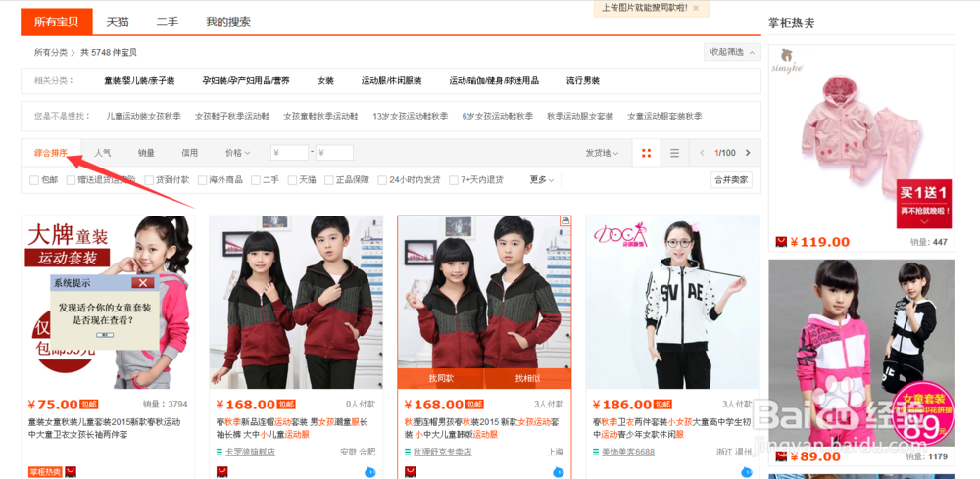This screenshot has height=479, width=980.
Task: Click shop icon beside 美饰美客6688
Action: [x=596, y=452]
